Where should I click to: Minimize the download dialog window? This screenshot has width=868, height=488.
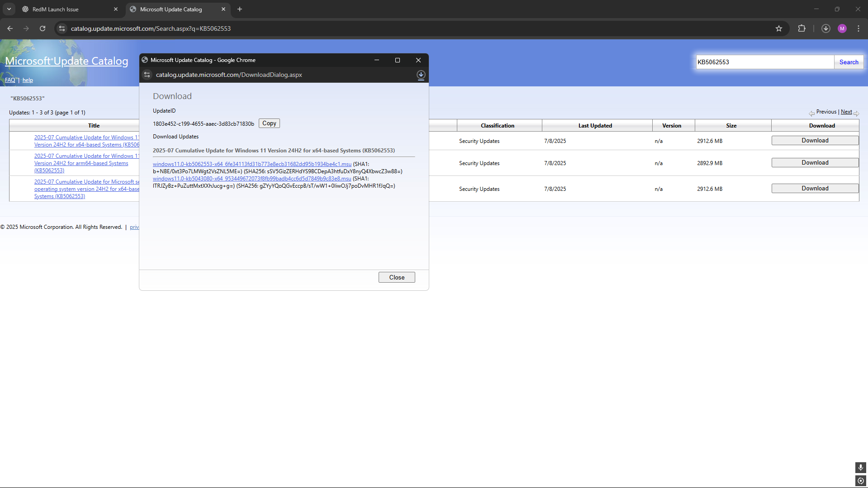[376, 60]
